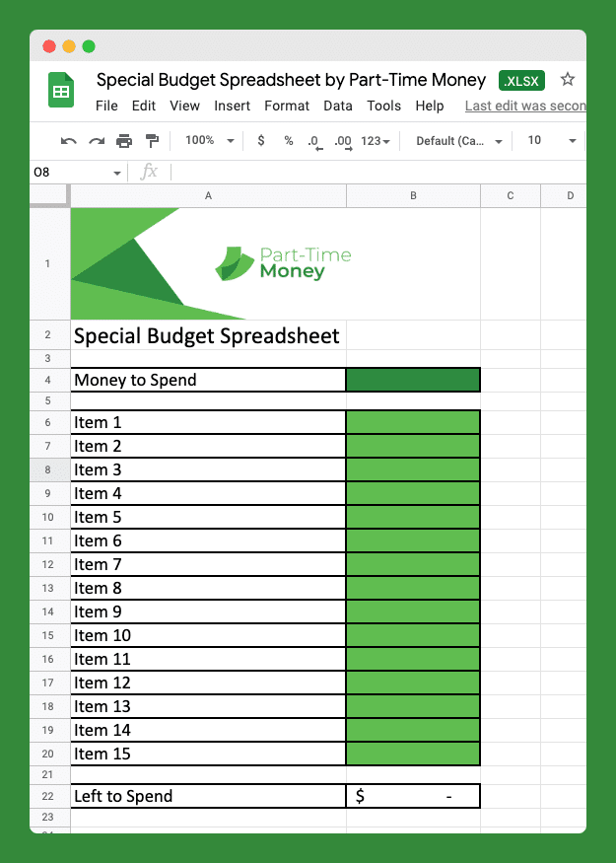Open the Default font dropdown
616x863 pixels.
point(459,141)
